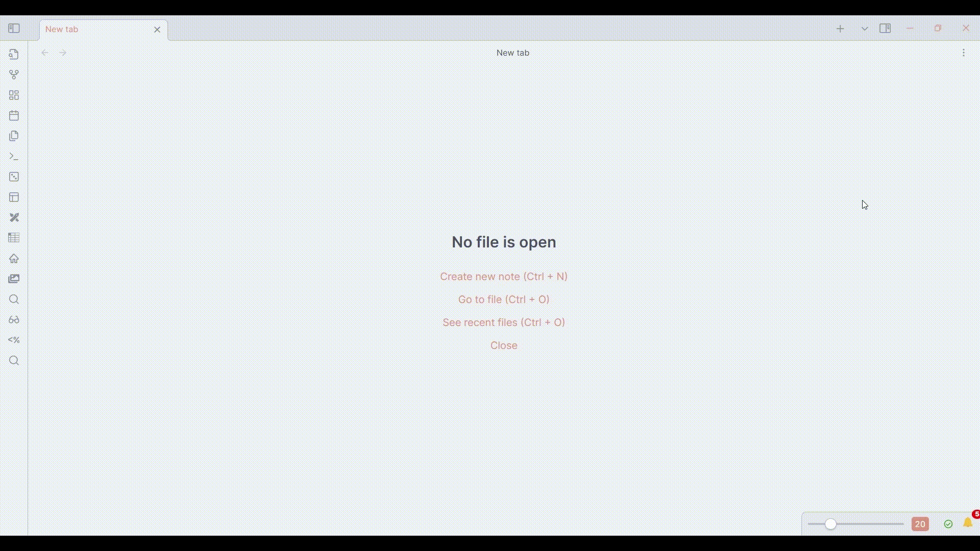Screen dimensions: 980x551
Task: Select the image gallery panel icon
Action: point(14,279)
